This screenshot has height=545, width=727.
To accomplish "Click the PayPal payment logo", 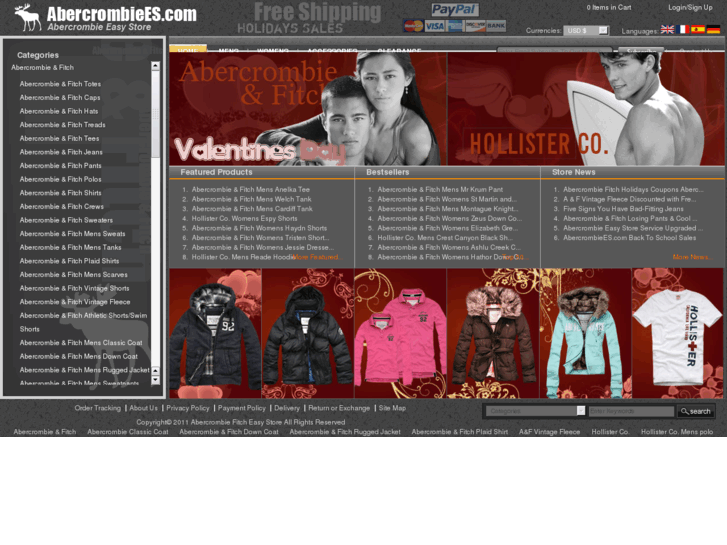I will [x=455, y=10].
